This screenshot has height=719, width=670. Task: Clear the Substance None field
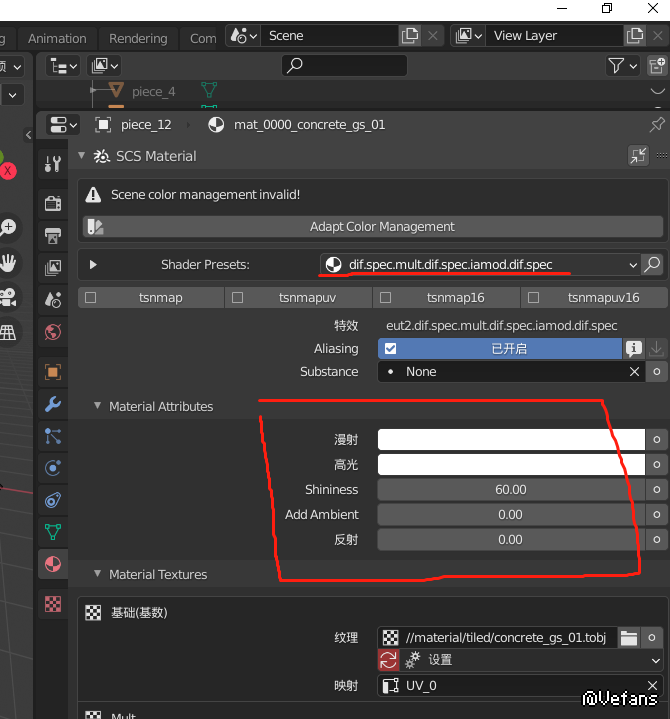point(634,372)
